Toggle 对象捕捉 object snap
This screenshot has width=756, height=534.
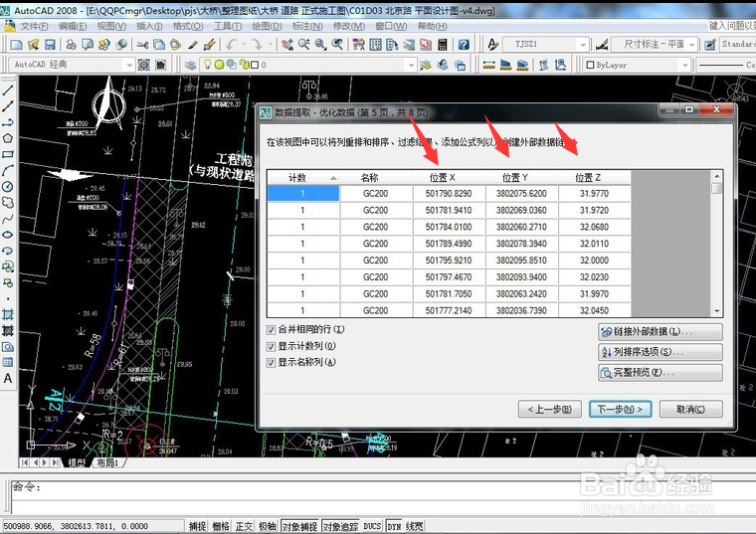[x=299, y=526]
